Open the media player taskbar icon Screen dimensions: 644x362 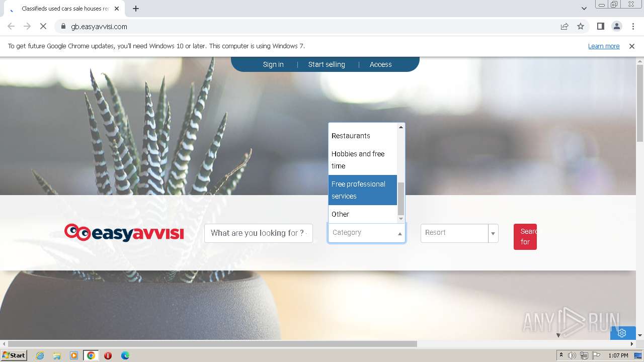pyautogui.click(x=74, y=355)
